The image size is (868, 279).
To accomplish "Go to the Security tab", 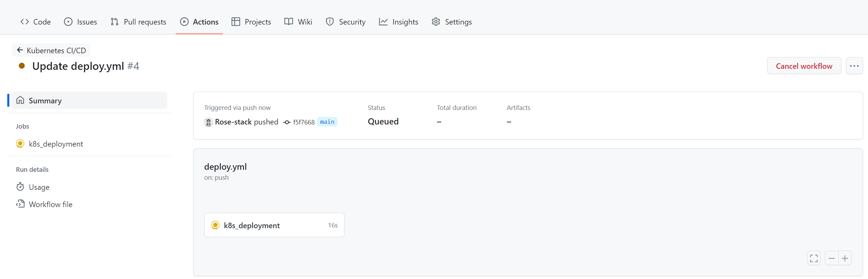I will [346, 22].
